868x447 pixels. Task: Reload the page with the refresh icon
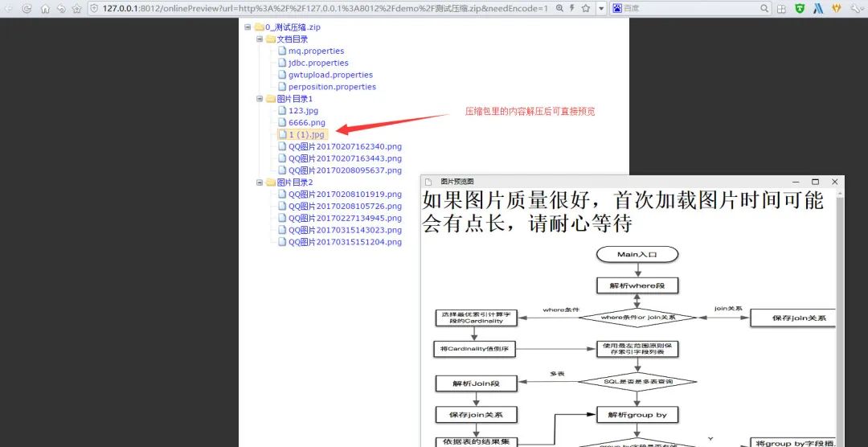(27, 8)
